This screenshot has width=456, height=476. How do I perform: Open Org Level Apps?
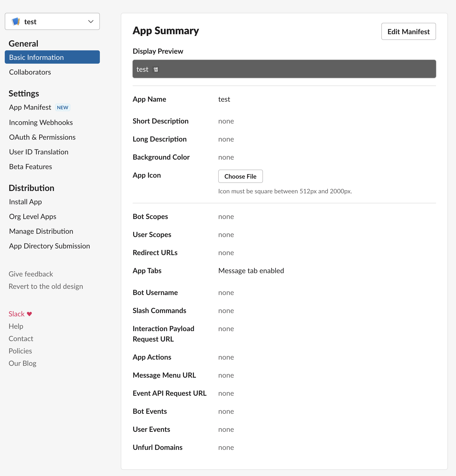[33, 217]
